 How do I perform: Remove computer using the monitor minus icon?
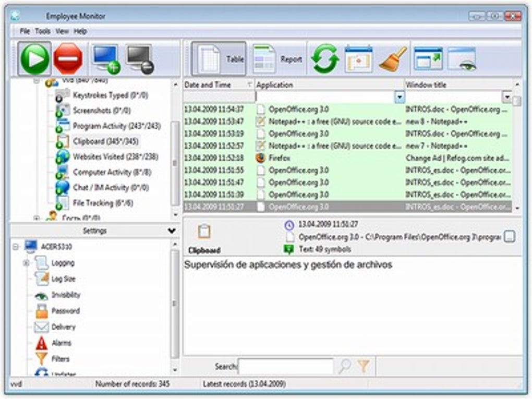click(x=139, y=59)
